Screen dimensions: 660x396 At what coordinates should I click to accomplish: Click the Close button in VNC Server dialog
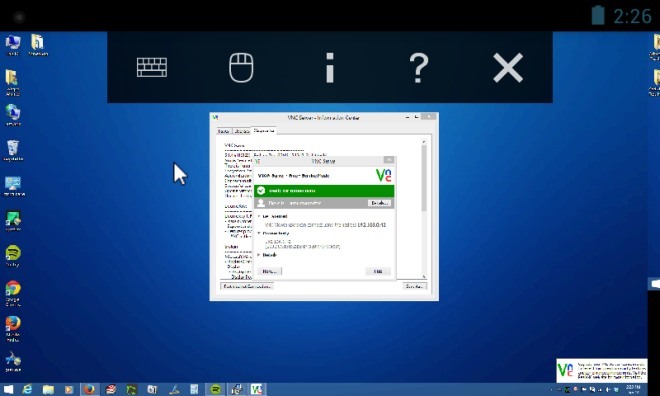click(378, 271)
